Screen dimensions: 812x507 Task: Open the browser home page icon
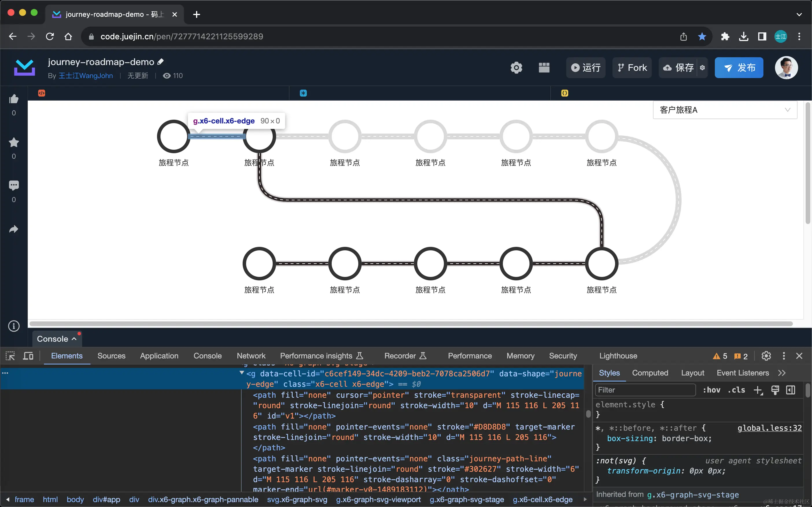pyautogui.click(x=68, y=36)
